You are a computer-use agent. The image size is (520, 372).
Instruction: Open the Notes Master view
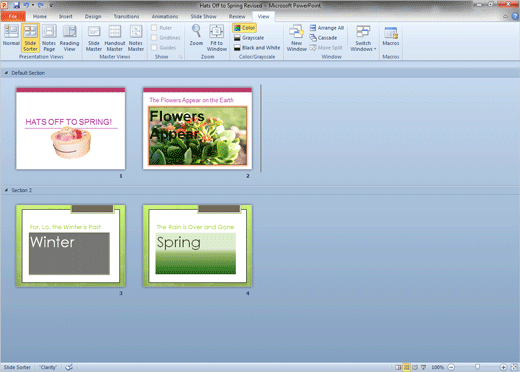[136, 38]
